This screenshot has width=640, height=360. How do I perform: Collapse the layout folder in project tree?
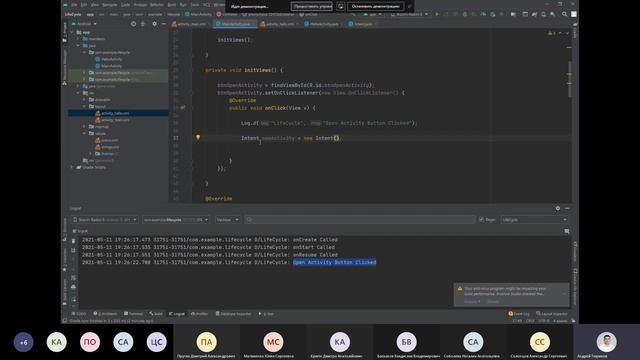pos(84,106)
